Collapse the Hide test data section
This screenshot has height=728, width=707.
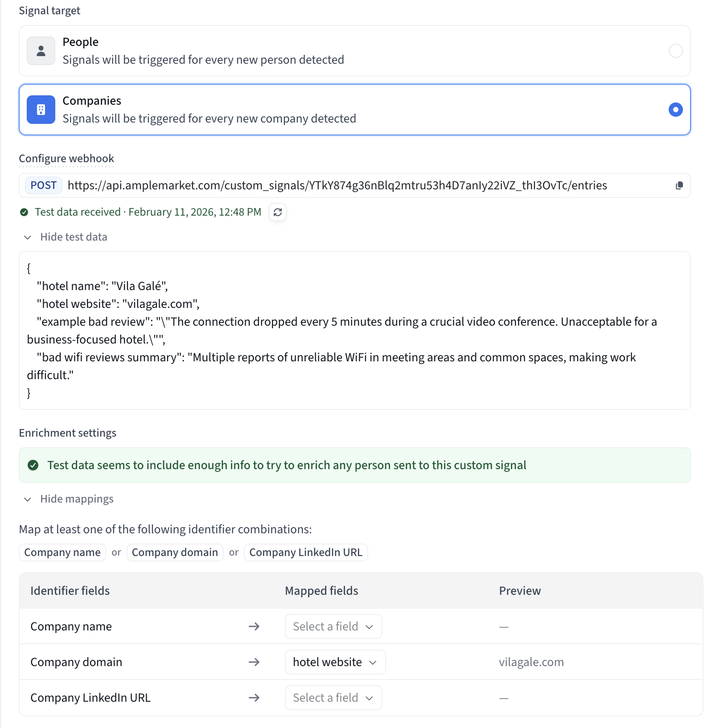click(66, 237)
